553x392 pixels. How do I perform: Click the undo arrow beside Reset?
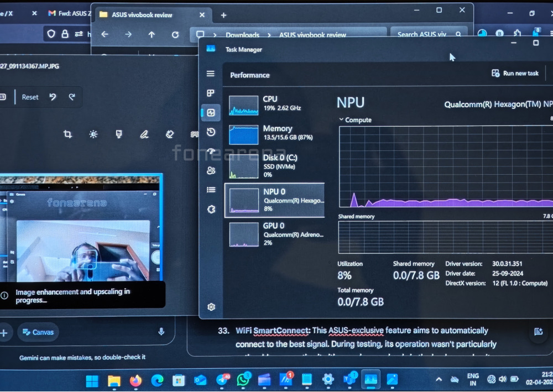53,97
